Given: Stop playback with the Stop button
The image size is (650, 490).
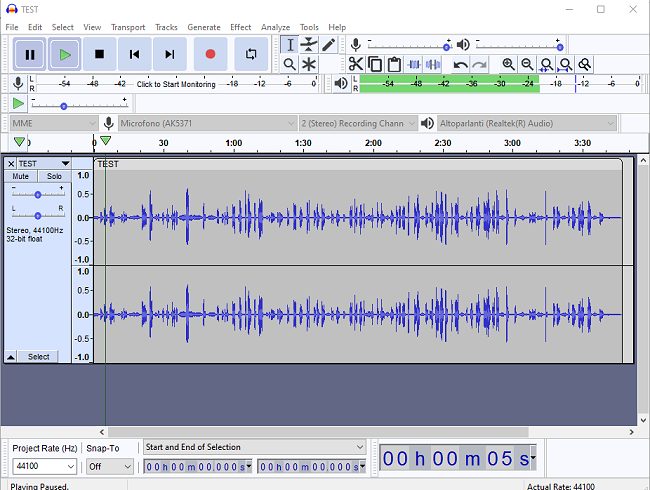Looking at the screenshot, I should [x=99, y=54].
